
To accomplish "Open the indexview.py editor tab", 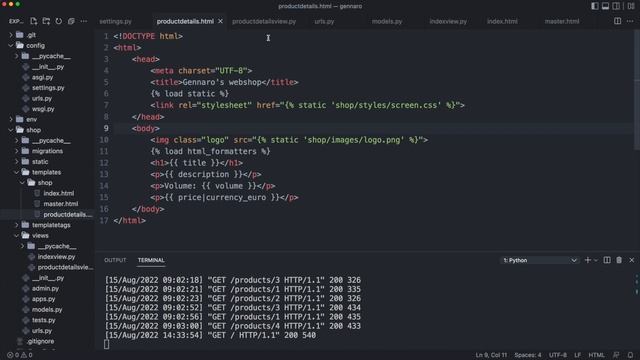I will [x=448, y=21].
